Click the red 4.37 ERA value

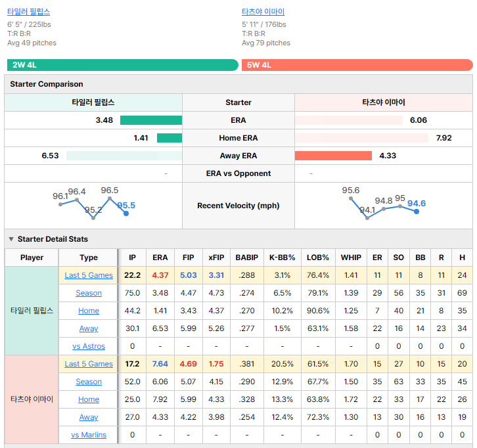pyautogui.click(x=160, y=275)
